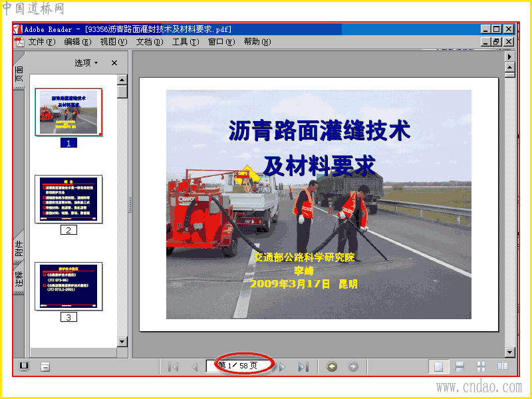Go to the first page arrow icon

click(173, 367)
